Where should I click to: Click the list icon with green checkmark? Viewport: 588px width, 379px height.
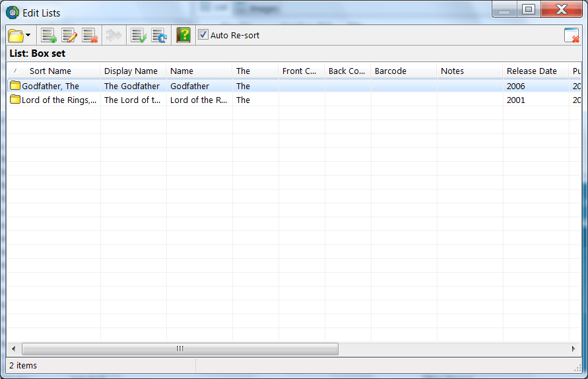[138, 36]
